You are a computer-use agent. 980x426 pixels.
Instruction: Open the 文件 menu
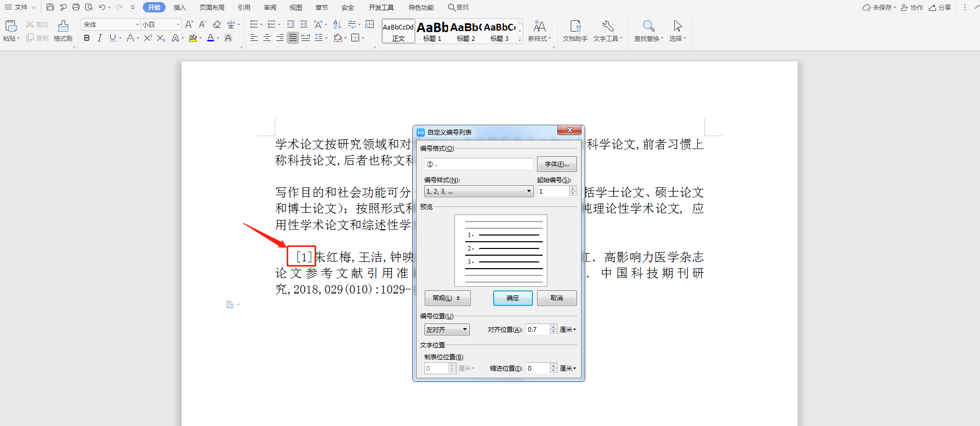20,7
